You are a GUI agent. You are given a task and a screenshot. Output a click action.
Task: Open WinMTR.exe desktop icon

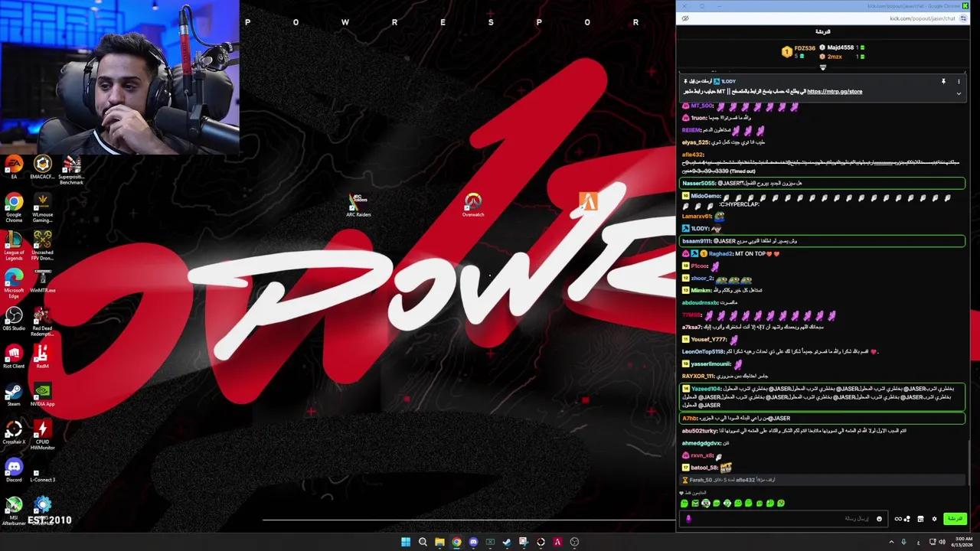pyautogui.click(x=42, y=281)
